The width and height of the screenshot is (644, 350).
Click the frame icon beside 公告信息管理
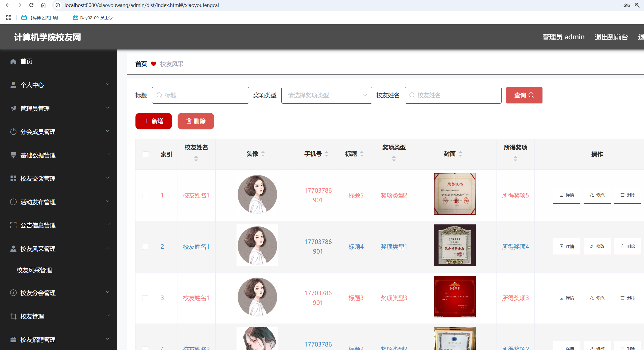coord(13,225)
